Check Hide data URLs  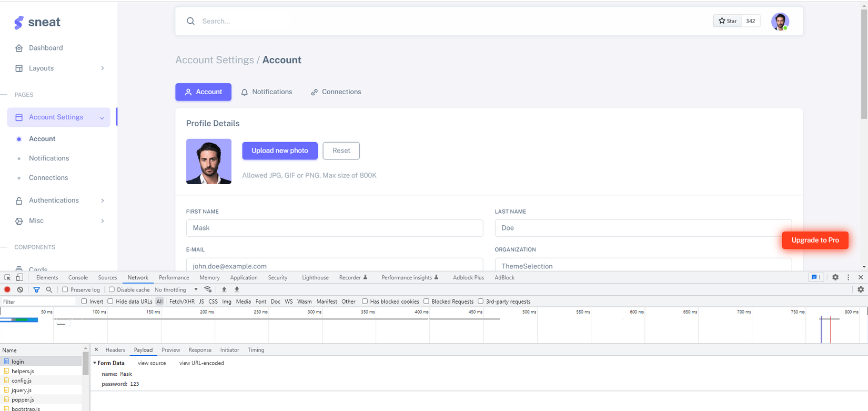[x=110, y=302]
